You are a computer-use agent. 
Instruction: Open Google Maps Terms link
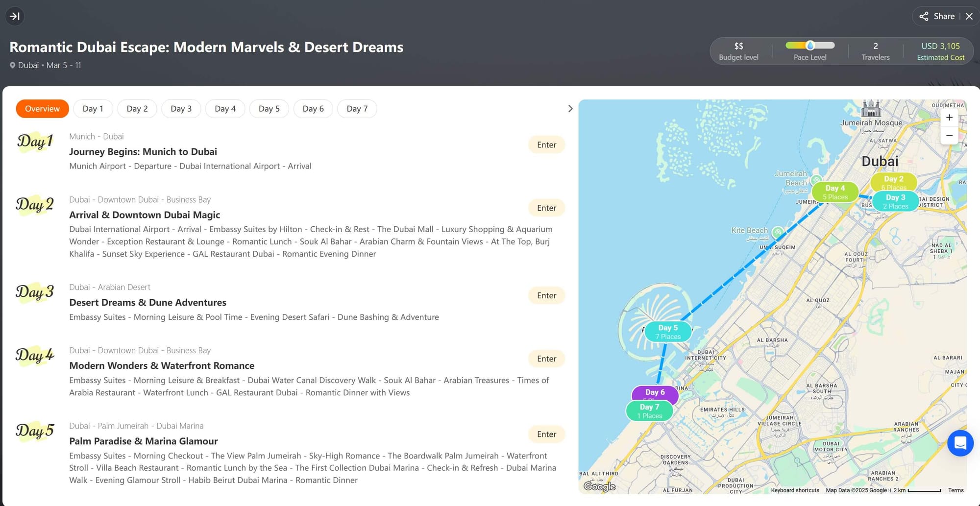coord(955,490)
